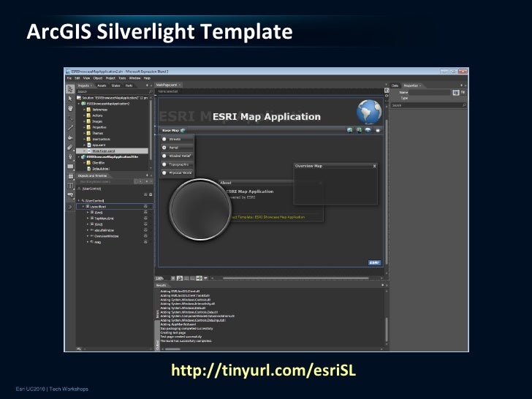The image size is (532, 399).
Task: Switch to the Assets tab
Action: [102, 85]
